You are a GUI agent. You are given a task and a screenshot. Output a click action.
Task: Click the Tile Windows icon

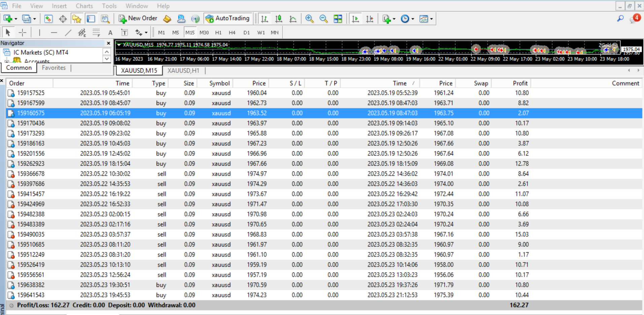click(338, 19)
